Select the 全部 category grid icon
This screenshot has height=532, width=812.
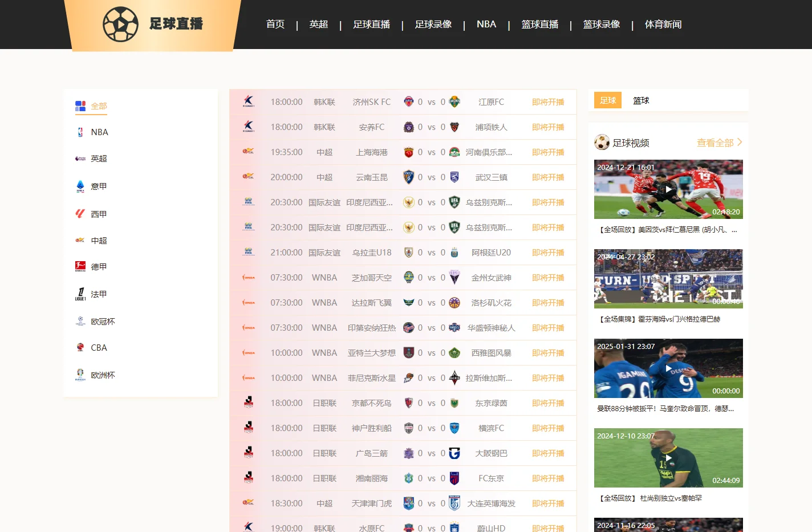[x=80, y=106]
